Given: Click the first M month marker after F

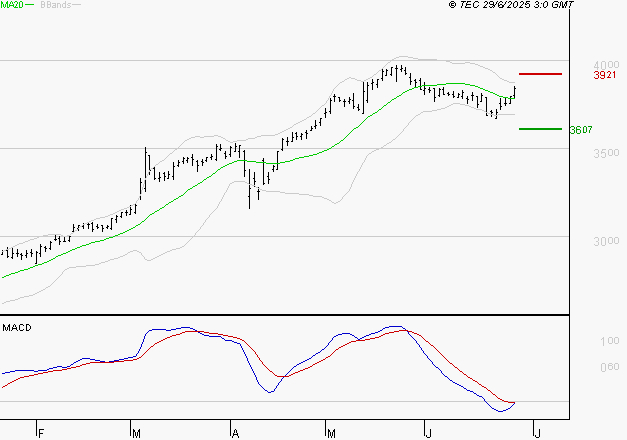Looking at the screenshot, I should point(136,434).
